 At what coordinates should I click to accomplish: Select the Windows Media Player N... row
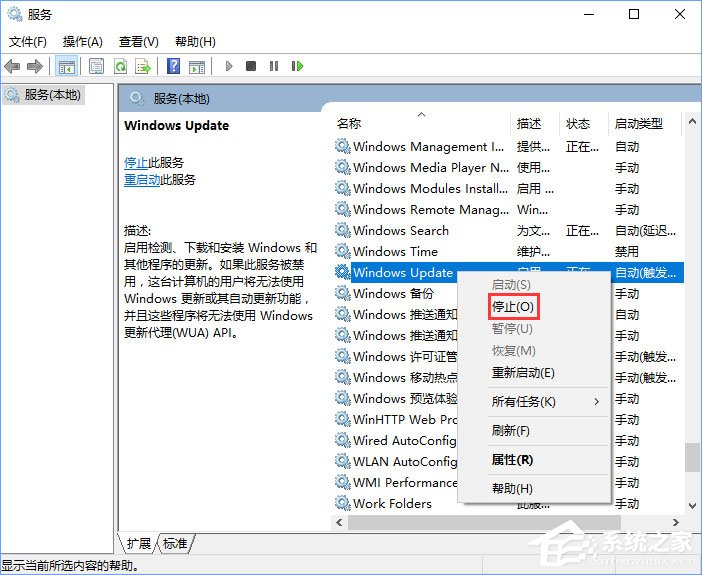point(509,167)
